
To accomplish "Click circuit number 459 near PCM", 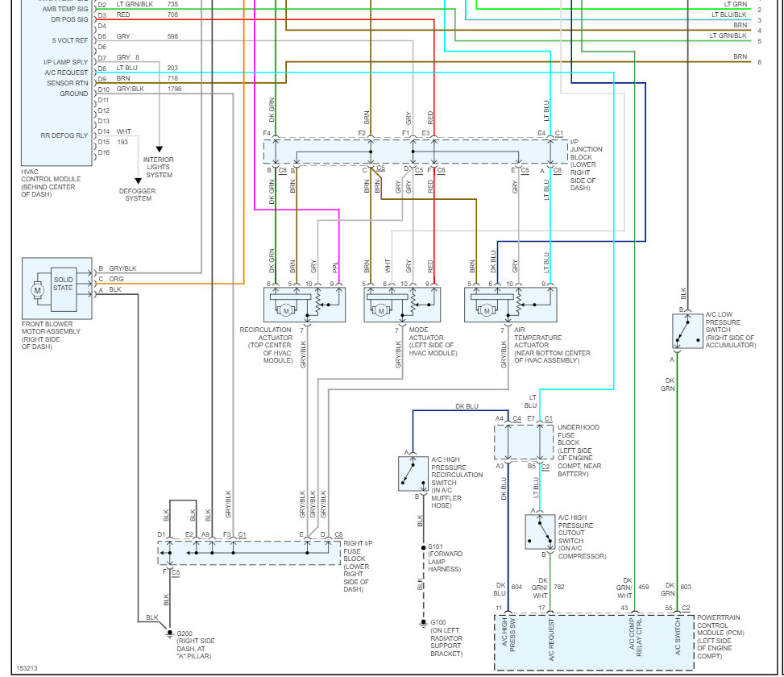I will (x=644, y=587).
